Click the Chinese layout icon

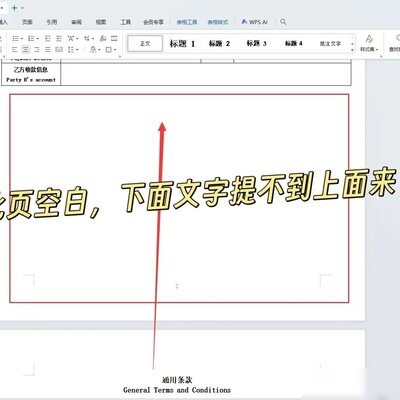71,39
